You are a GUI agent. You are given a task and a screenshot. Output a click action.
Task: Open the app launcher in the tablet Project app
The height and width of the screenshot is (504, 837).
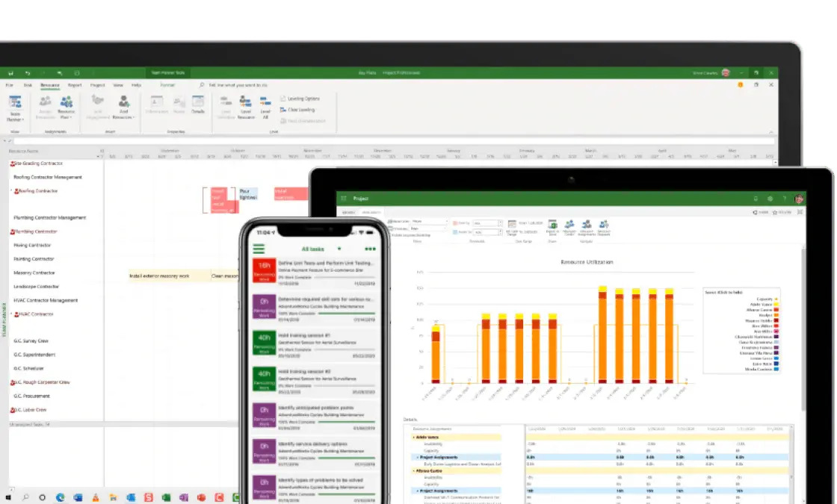click(344, 199)
